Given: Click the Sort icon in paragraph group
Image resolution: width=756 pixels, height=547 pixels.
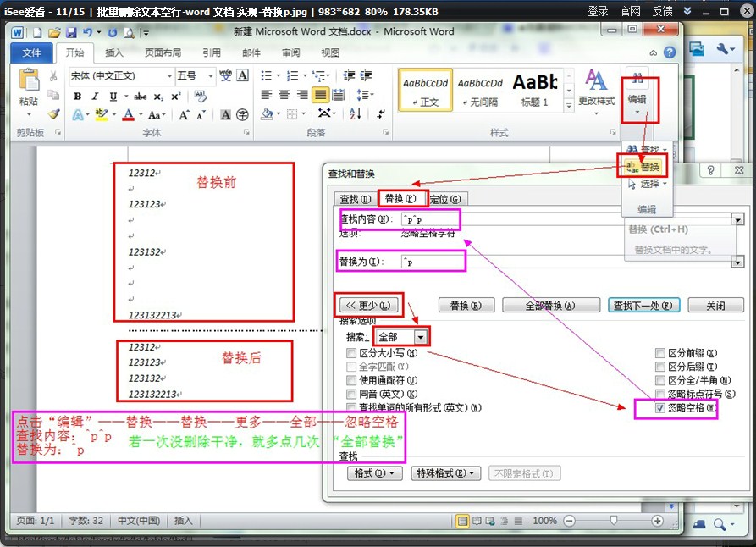Looking at the screenshot, I should [x=356, y=114].
